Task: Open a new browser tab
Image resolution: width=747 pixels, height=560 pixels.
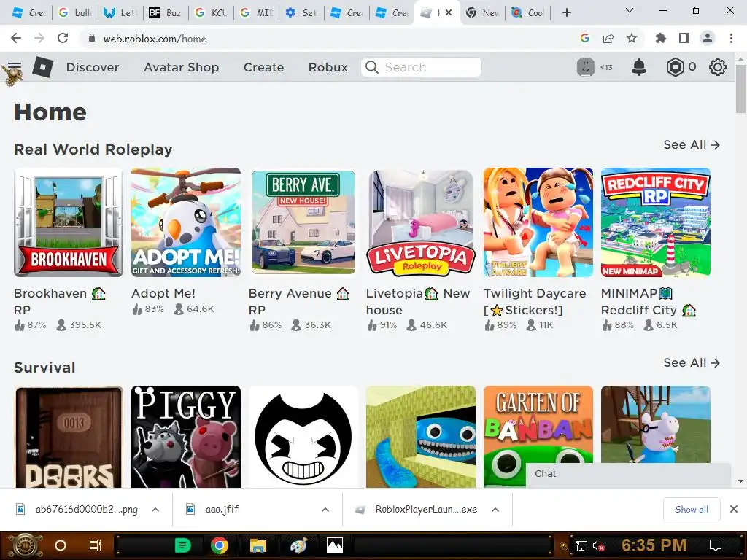Action: [566, 12]
